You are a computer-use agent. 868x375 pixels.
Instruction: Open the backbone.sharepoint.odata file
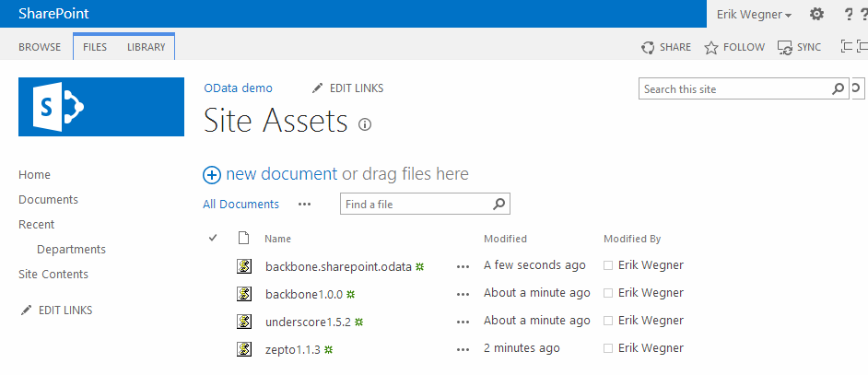pyautogui.click(x=339, y=266)
